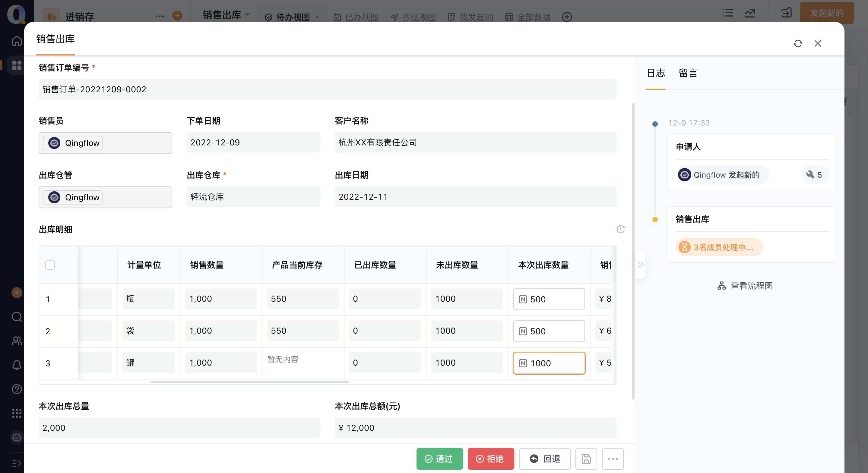Open 查看流程图 link
868x473 pixels.
click(x=745, y=286)
